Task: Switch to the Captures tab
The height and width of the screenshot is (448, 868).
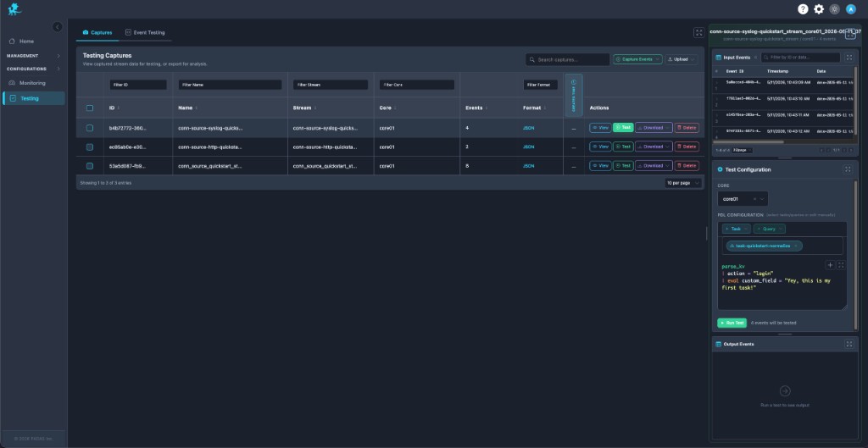Action: (97, 33)
